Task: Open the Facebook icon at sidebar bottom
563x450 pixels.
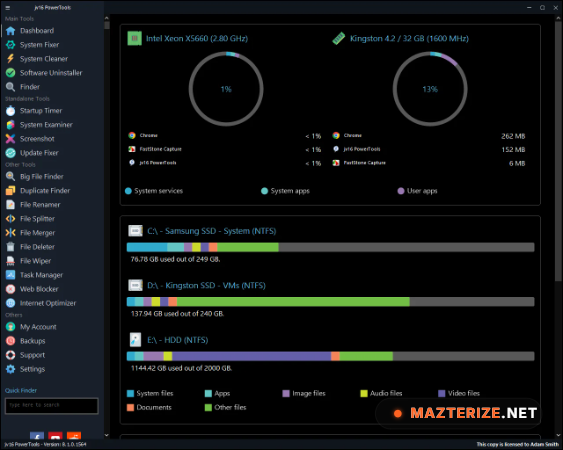Action: point(37,436)
